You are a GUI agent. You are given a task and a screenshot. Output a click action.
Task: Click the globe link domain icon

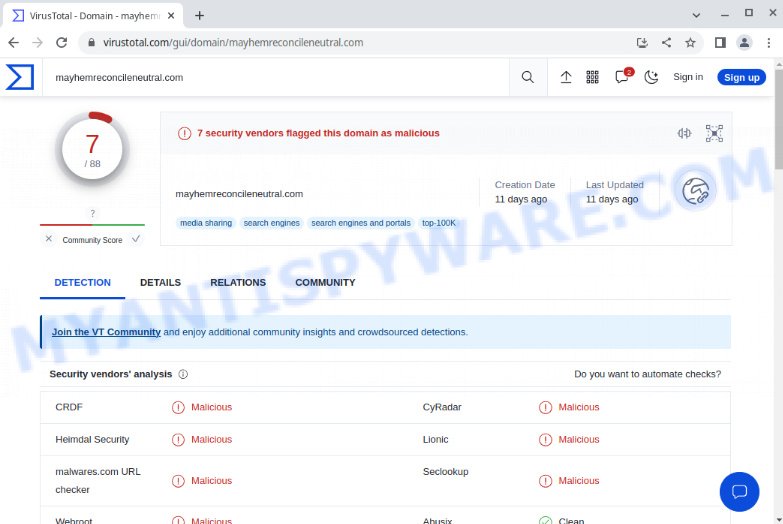(x=696, y=191)
